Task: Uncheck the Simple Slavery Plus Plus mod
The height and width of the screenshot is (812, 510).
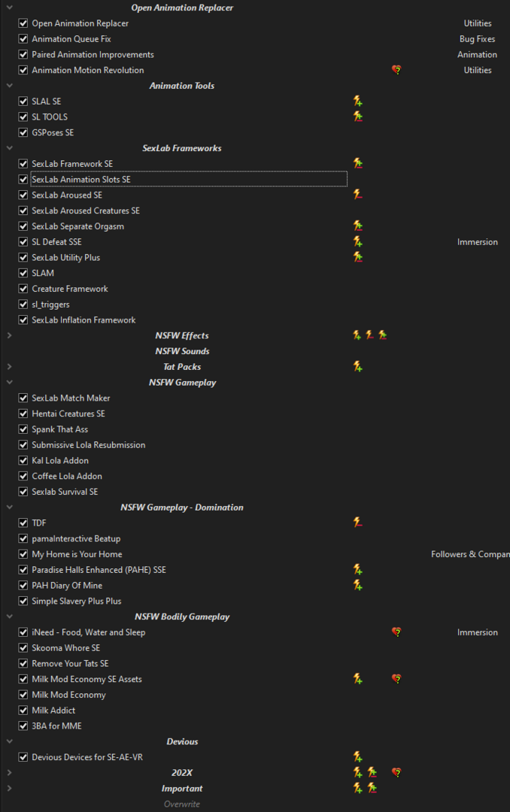Action: click(23, 601)
